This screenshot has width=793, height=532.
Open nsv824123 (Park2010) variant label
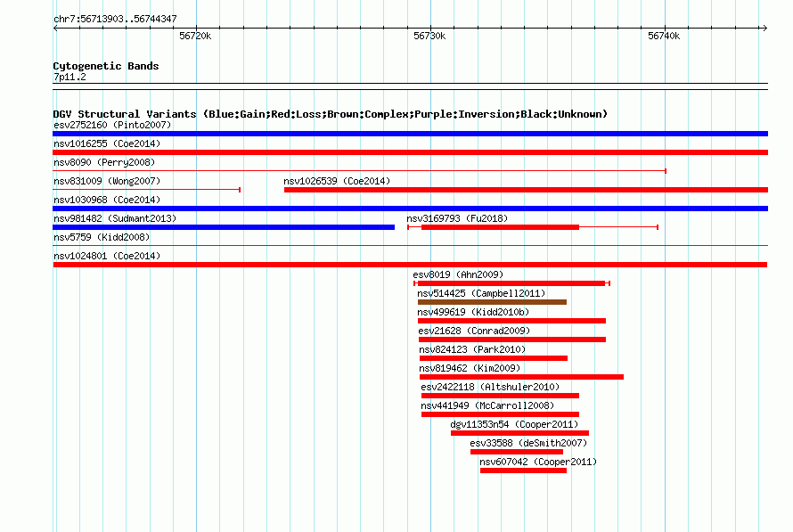point(472,349)
